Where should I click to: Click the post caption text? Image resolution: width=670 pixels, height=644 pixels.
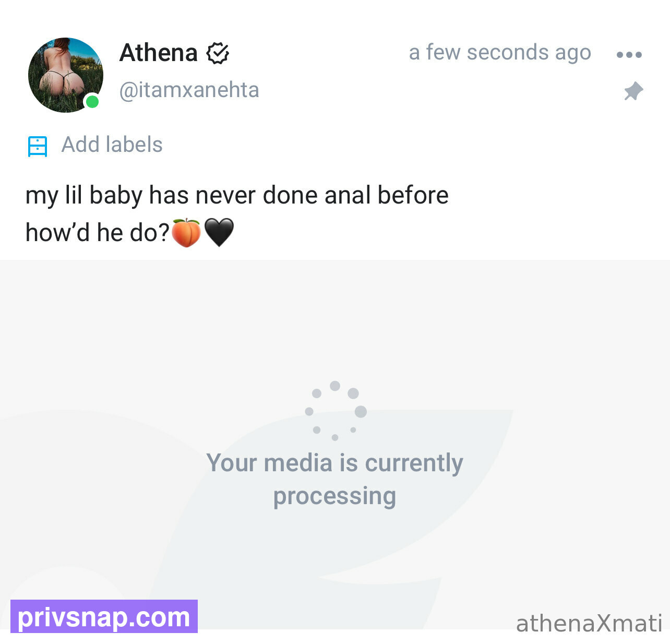pyautogui.click(x=237, y=214)
